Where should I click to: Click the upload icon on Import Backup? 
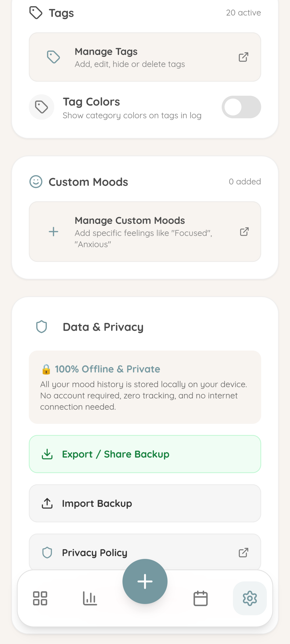click(x=47, y=503)
